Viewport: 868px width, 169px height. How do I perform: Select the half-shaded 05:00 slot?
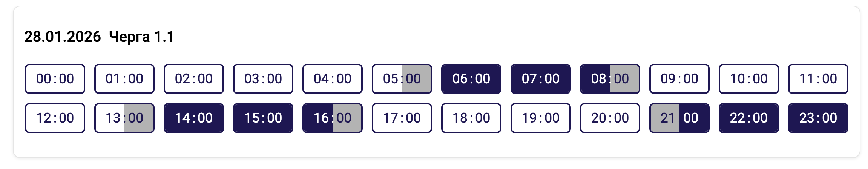coord(402,79)
